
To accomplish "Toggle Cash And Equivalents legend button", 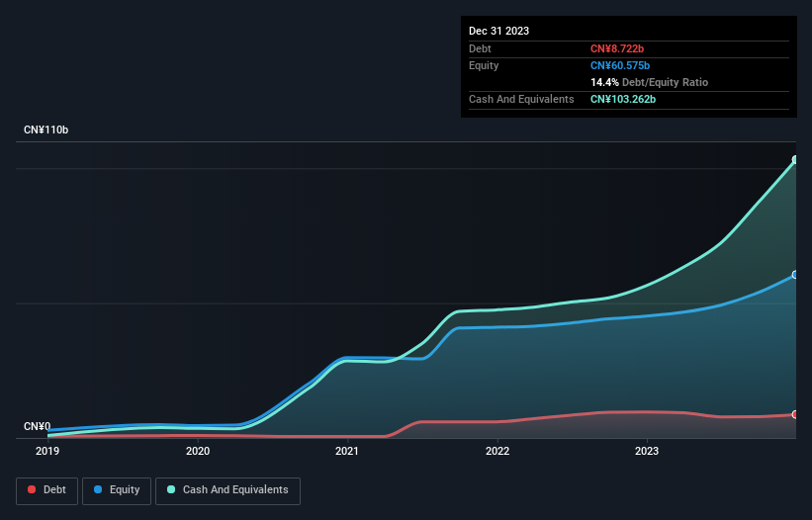I will [227, 491].
